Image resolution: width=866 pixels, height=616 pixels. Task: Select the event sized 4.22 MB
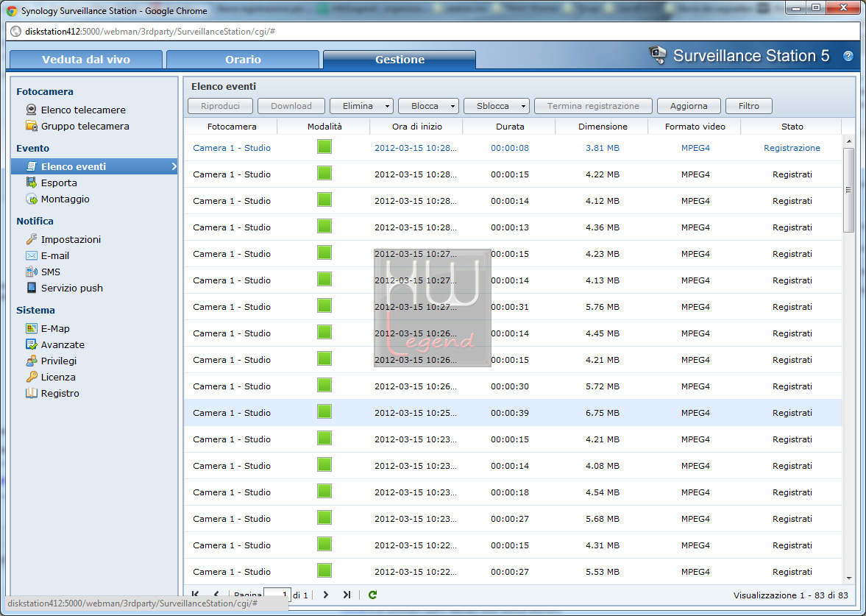513,174
